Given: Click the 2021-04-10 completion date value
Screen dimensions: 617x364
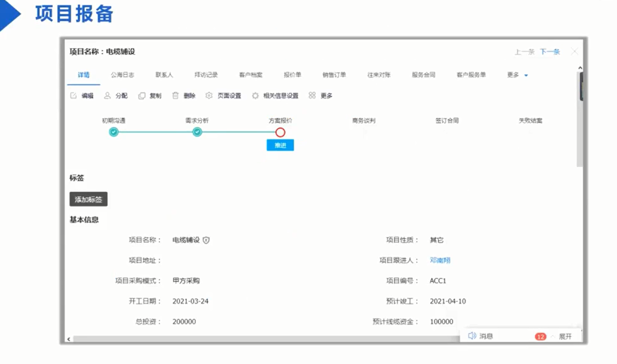Looking at the screenshot, I should pyautogui.click(x=448, y=301).
